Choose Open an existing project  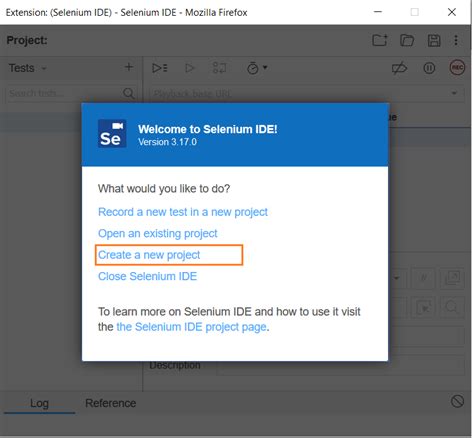pos(157,233)
